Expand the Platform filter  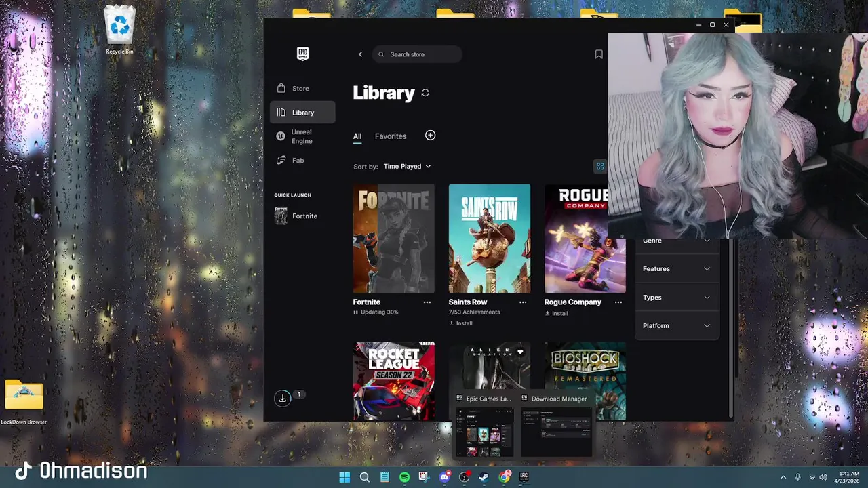pyautogui.click(x=676, y=326)
